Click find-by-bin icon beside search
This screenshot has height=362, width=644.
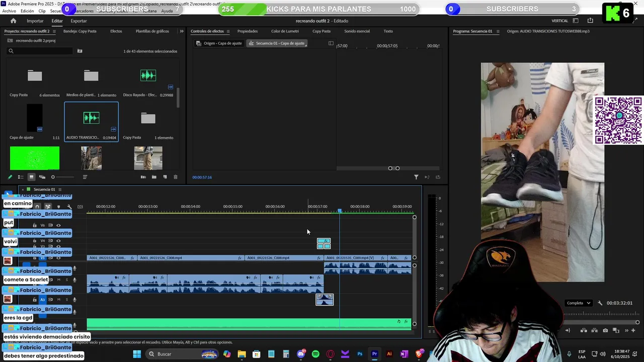pyautogui.click(x=79, y=51)
